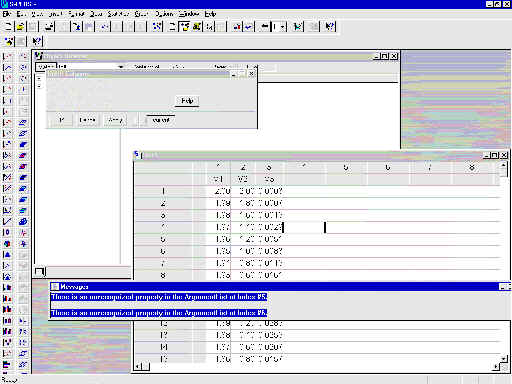Viewport: 512px width, 384px height.
Task: Open the Graph menu
Action: coord(141,14)
